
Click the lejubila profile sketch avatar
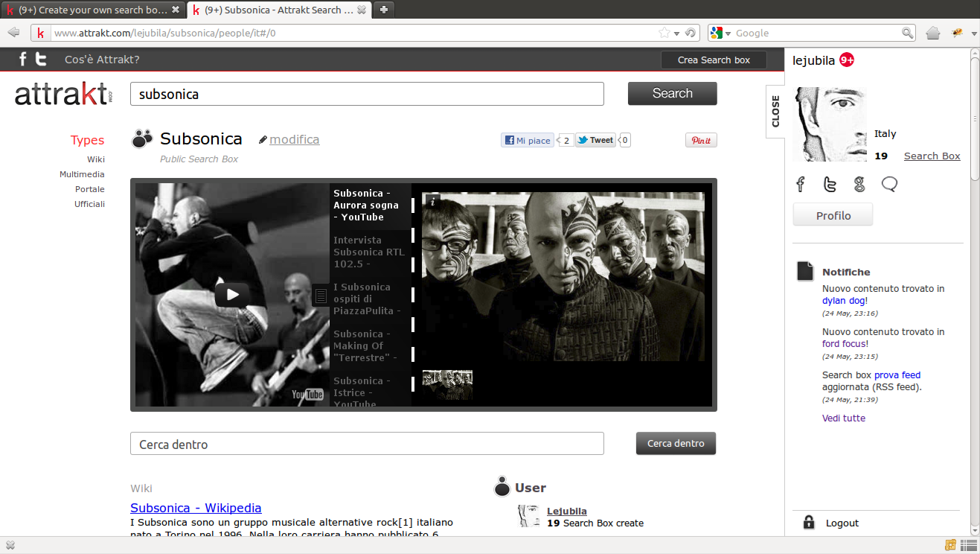[830, 124]
